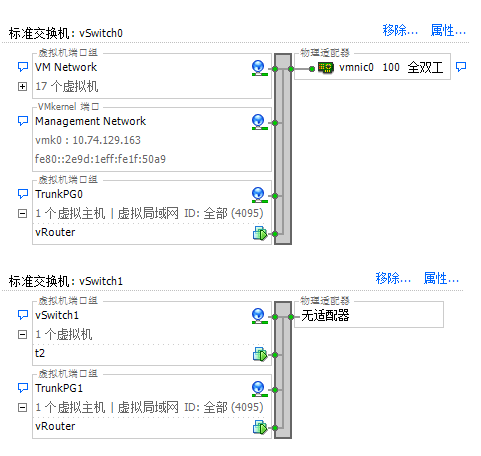Click the VM Network port group globe icon
481x456 pixels.
pos(259,68)
